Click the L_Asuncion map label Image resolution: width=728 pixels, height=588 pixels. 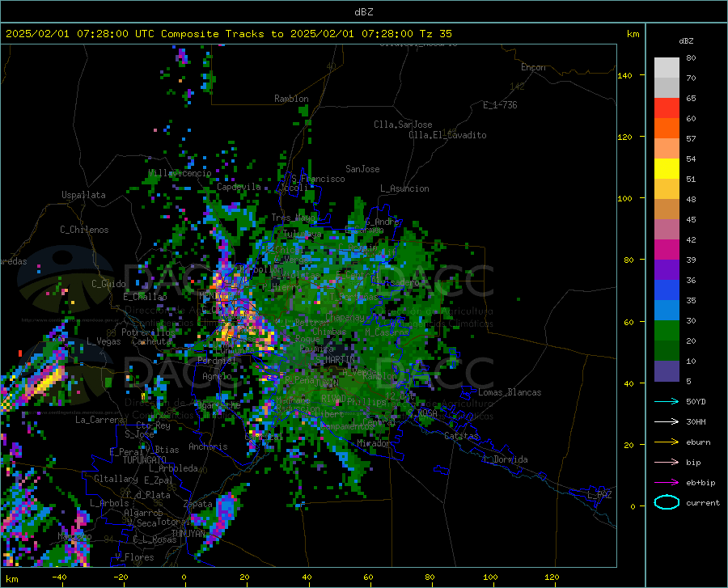[x=404, y=188]
